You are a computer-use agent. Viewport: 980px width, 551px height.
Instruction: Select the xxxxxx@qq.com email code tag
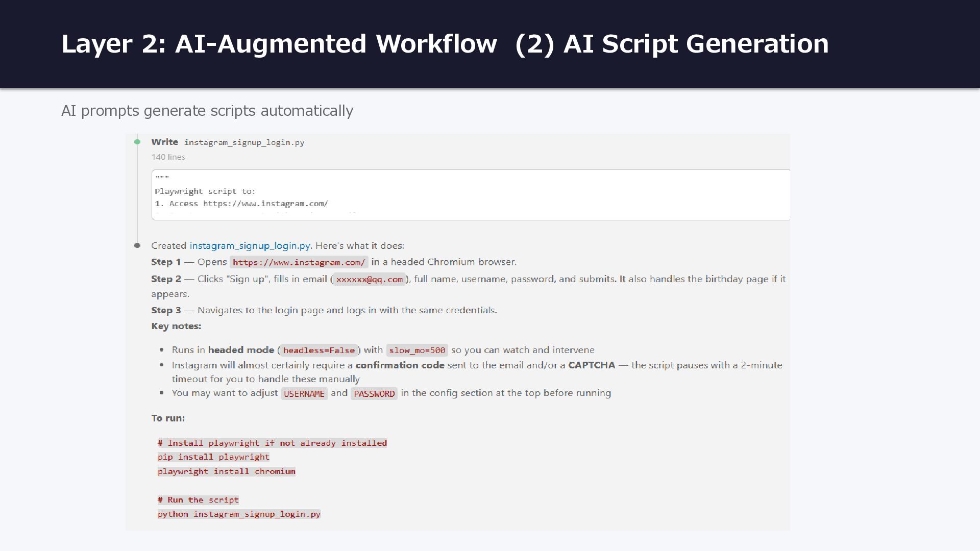pyautogui.click(x=369, y=279)
